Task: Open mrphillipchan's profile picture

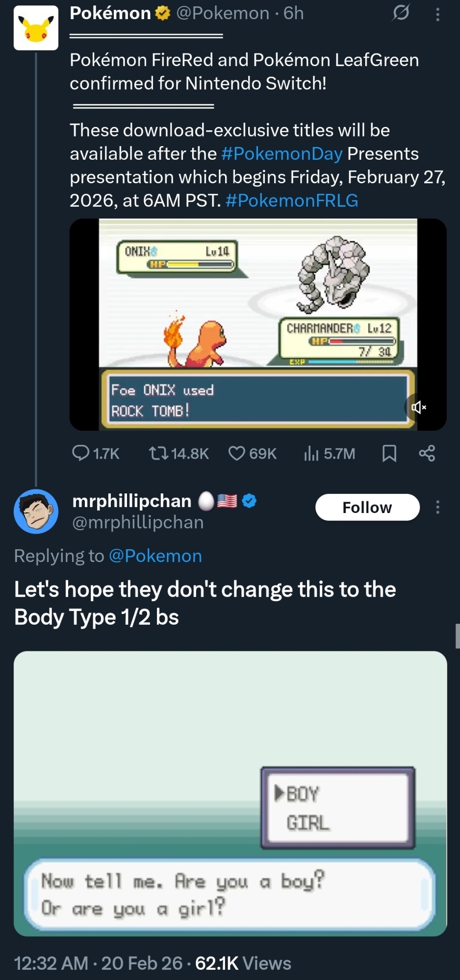Action: [36, 511]
